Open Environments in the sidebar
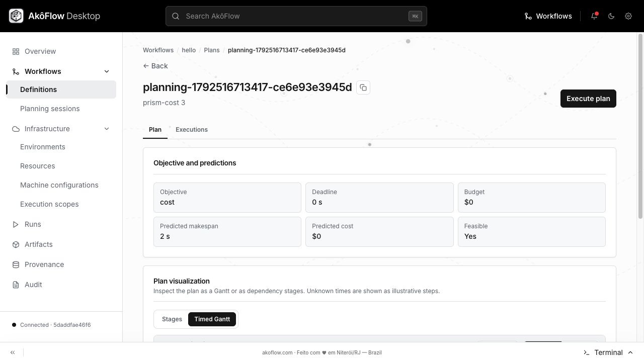 61,147
